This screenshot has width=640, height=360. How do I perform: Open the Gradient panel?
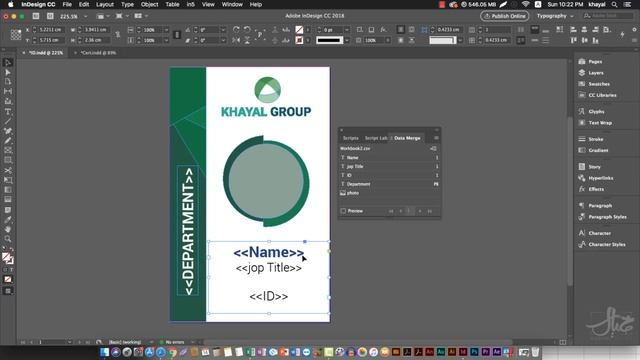coord(593,150)
